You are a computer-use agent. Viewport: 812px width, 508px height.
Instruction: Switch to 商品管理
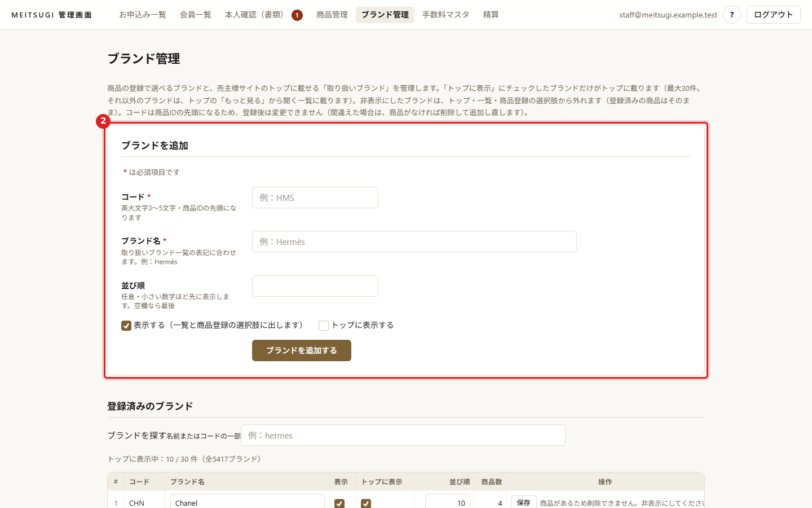tap(332, 15)
